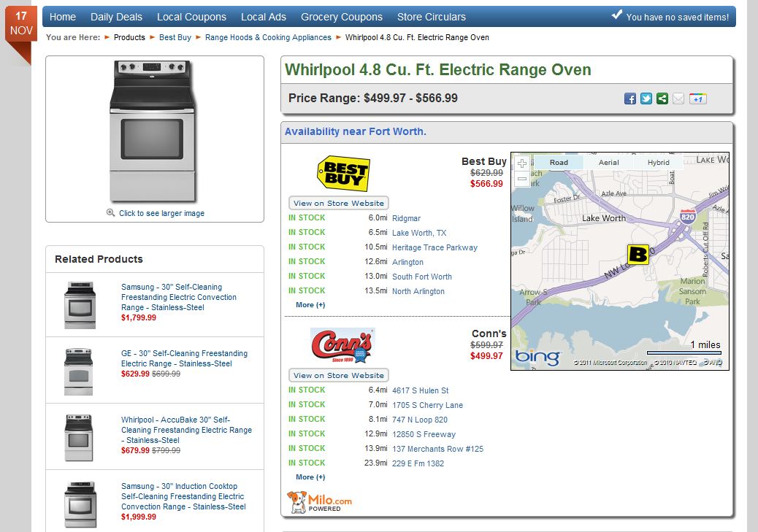Click Products breadcrumb link
This screenshot has height=532, width=758.
129,37
